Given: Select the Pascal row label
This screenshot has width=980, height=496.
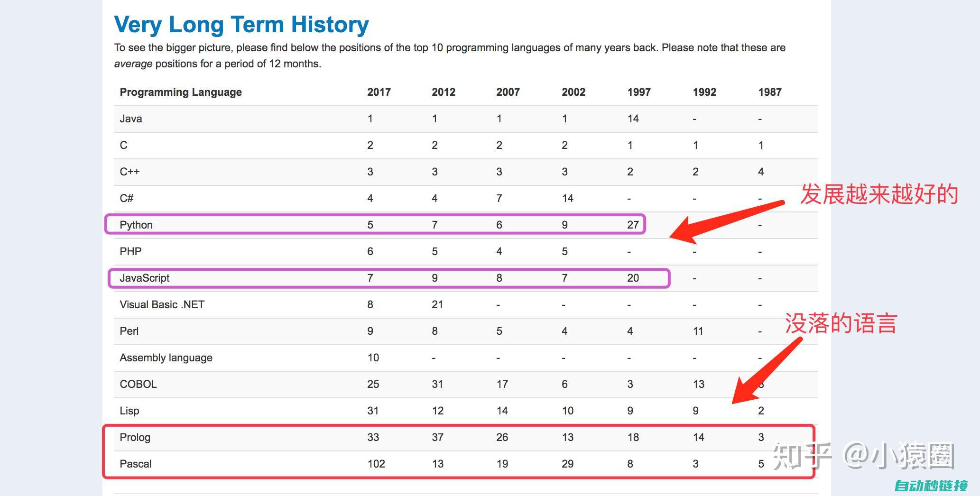Looking at the screenshot, I should [136, 464].
